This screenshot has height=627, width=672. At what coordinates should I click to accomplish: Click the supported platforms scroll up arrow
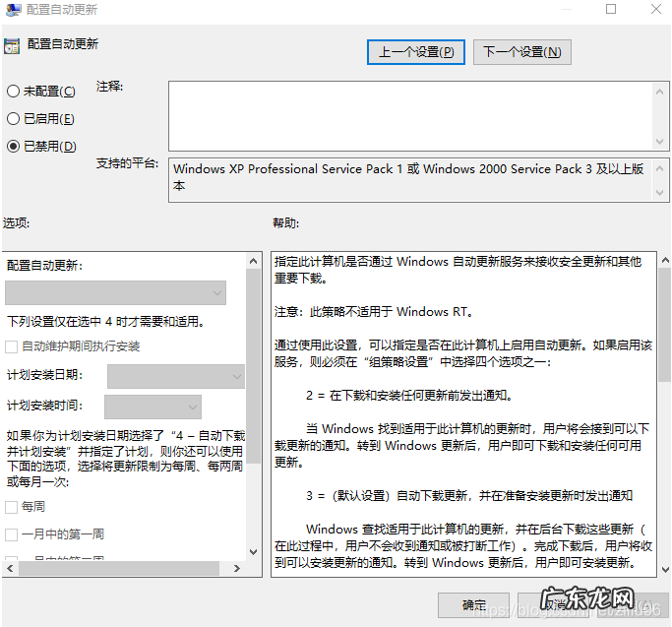(x=659, y=168)
